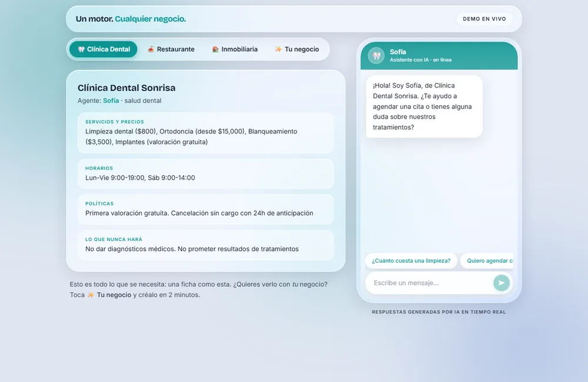Choose the Tu negocio tab
The image size is (588, 382).
(x=297, y=49)
